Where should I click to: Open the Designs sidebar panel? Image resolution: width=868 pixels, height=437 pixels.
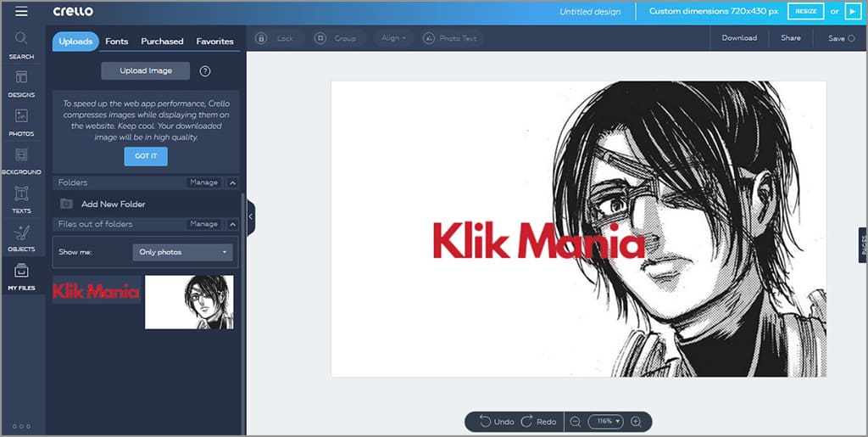[21, 84]
